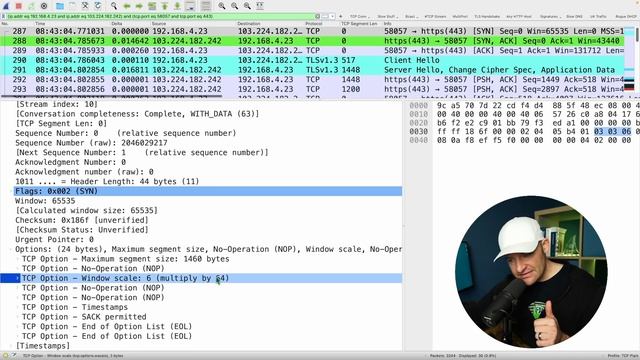Screen dimensions: 640x360
Task: Expand the Flags: 0x002 (SYN) row
Action: click(11, 191)
